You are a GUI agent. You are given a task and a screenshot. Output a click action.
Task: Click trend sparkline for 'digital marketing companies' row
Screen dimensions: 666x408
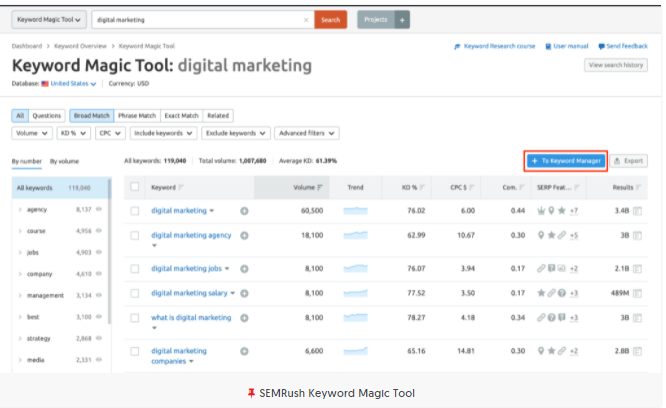pyautogui.click(x=356, y=351)
